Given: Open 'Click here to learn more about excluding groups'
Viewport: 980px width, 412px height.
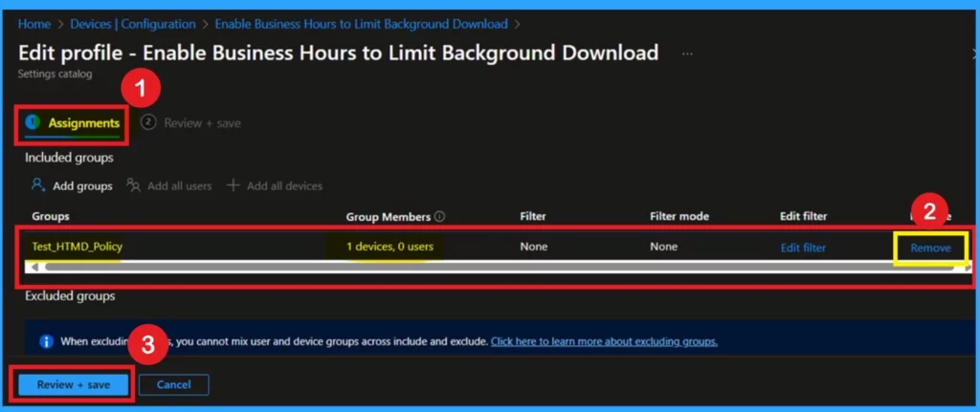Looking at the screenshot, I should 605,341.
